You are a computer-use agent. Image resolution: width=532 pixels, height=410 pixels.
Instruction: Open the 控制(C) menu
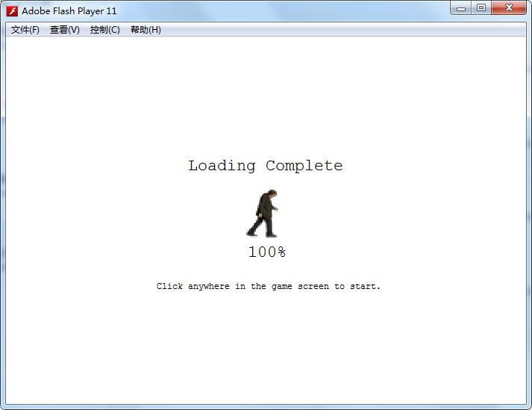tap(105, 30)
